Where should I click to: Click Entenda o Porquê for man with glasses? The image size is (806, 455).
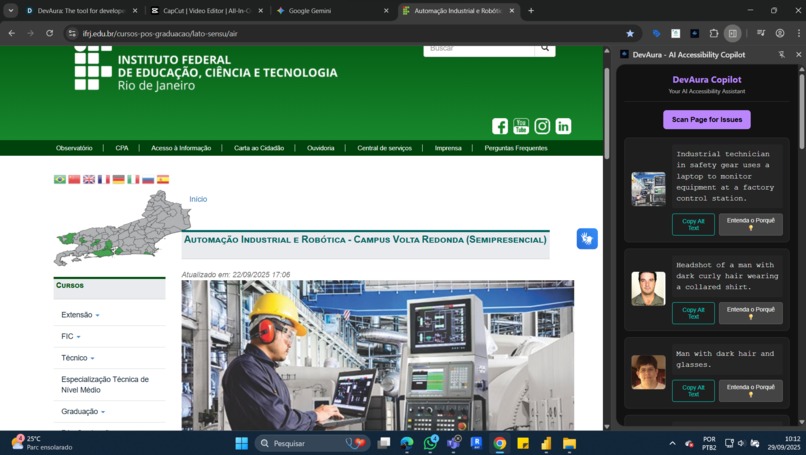tap(750, 391)
